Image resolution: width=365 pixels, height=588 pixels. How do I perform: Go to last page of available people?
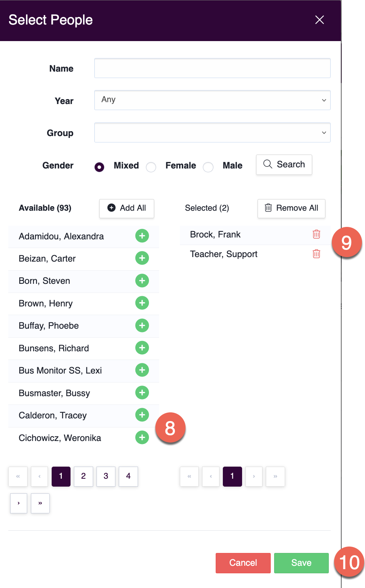pyautogui.click(x=40, y=503)
